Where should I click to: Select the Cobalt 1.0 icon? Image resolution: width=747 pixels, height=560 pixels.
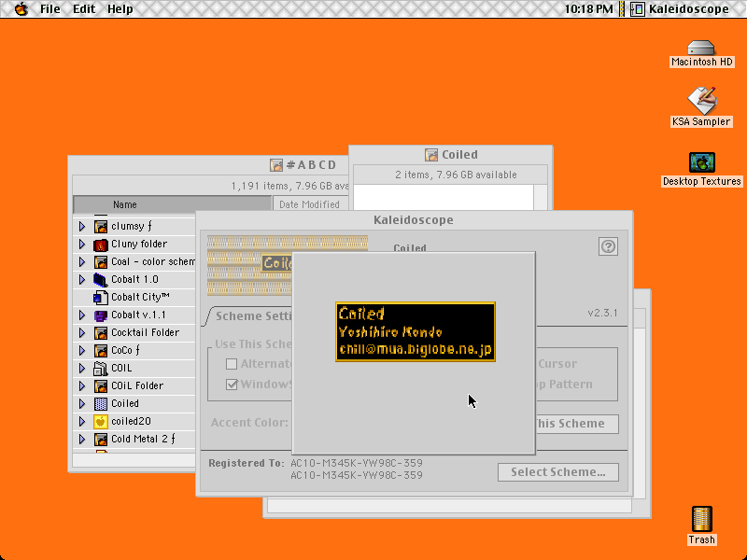click(x=101, y=279)
